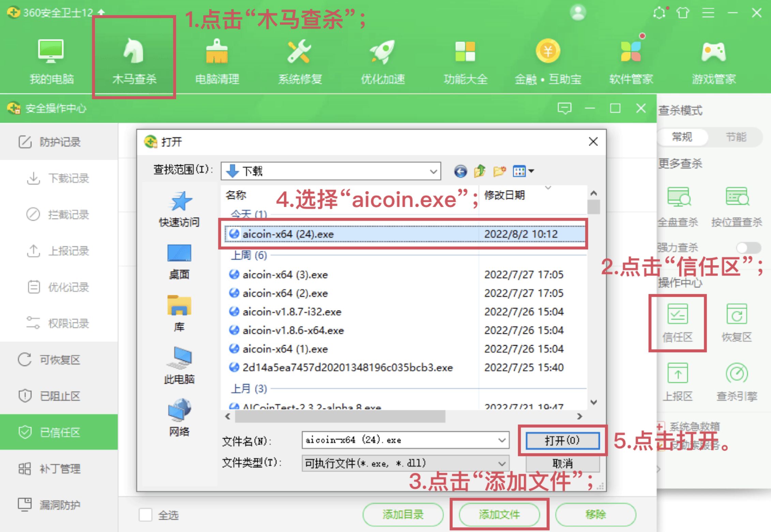Open the 木马查杀 Trojan scan section

pyautogui.click(x=134, y=61)
